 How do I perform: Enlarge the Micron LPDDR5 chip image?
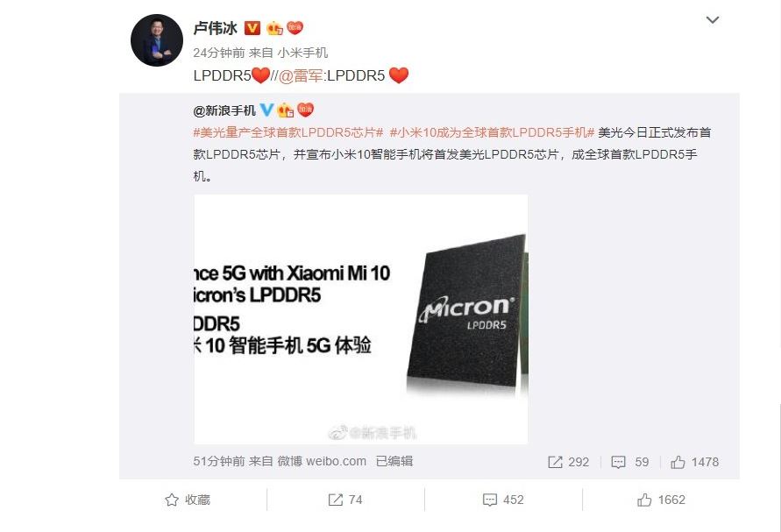pyautogui.click(x=360, y=319)
